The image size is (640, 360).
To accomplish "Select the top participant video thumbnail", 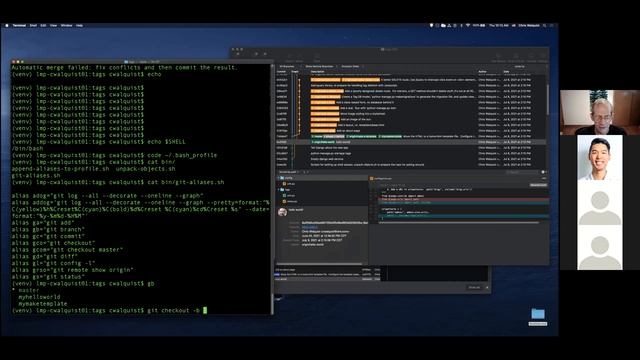I will pyautogui.click(x=600, y=112).
